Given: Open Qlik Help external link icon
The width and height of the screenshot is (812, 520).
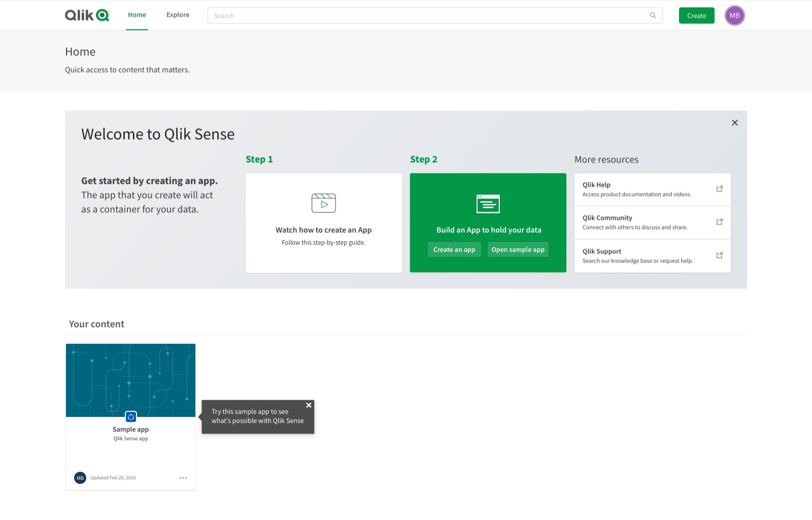Looking at the screenshot, I should 719,189.
